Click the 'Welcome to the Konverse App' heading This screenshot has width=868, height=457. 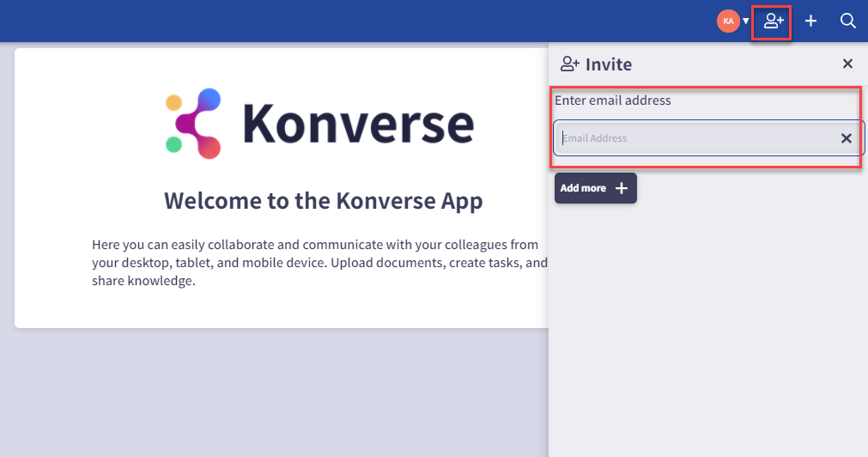coord(324,200)
